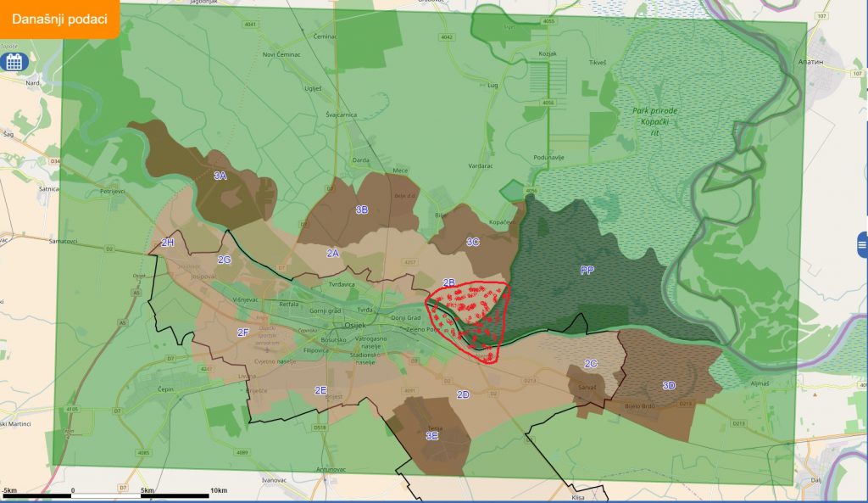Screen dimensions: 868x503
Task: Click road shield D518
Action: (x=320, y=428)
